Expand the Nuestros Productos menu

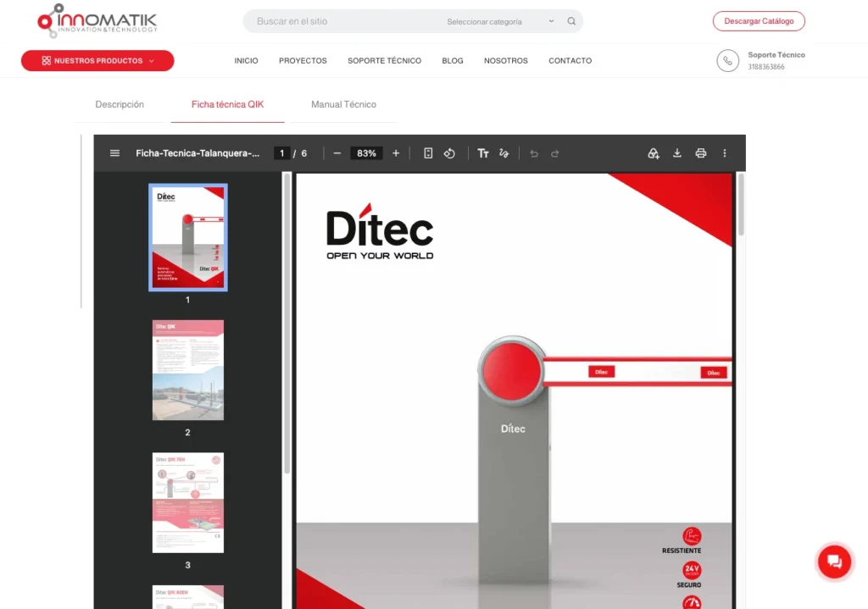click(97, 61)
